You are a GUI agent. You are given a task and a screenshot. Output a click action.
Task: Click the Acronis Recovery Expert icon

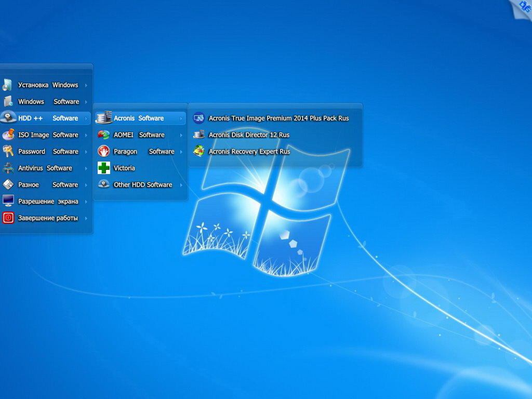(x=198, y=151)
